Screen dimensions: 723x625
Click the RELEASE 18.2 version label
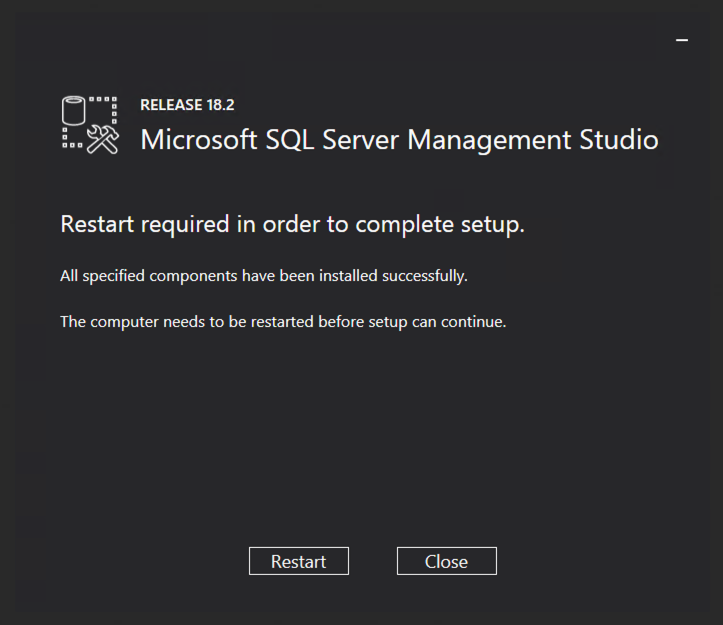click(x=187, y=105)
